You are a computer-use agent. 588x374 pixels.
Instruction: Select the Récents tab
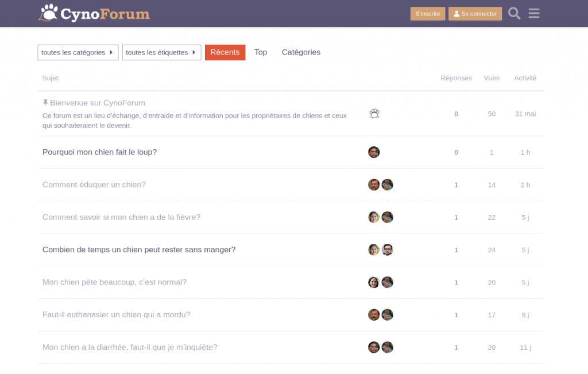pos(225,52)
